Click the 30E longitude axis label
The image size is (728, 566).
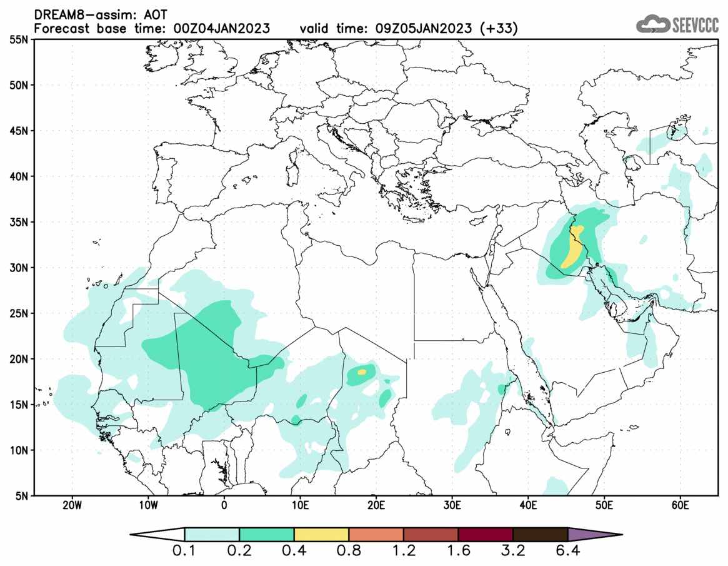(x=452, y=505)
